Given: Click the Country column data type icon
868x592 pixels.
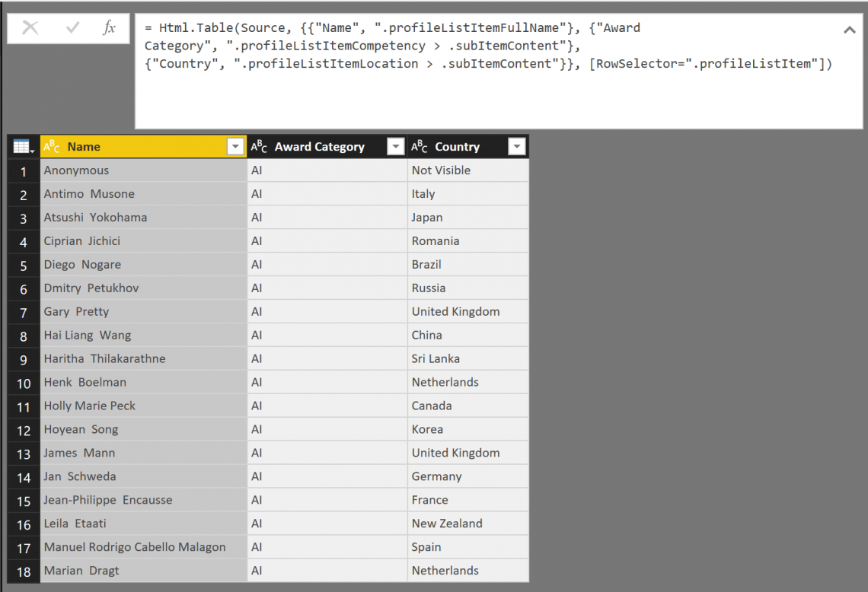Looking at the screenshot, I should click(x=419, y=147).
